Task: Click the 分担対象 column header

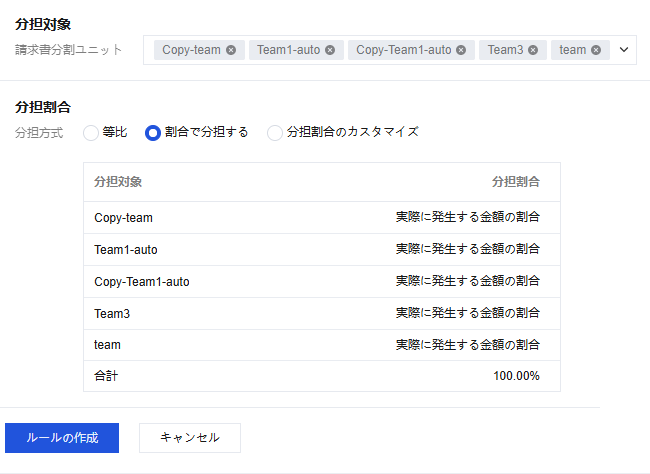Action: pos(118,182)
